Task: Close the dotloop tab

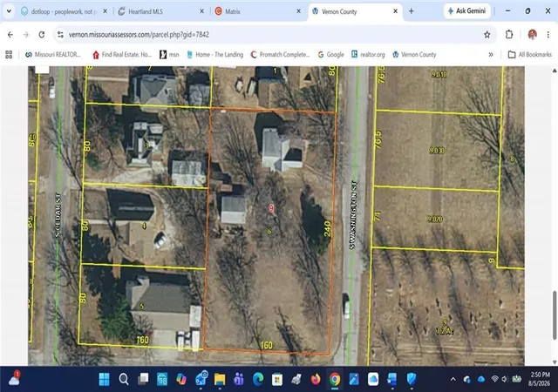Action: [x=105, y=11]
